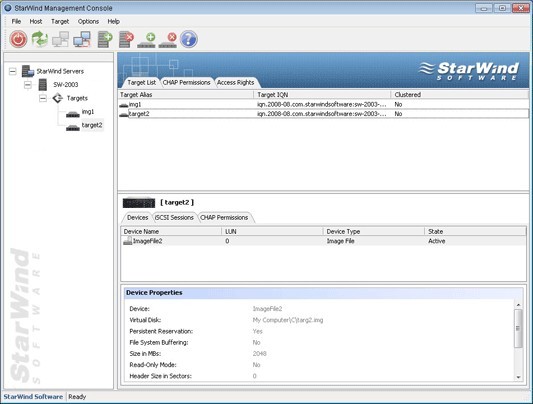Open the File menu
This screenshot has width=533, height=404.
pyautogui.click(x=16, y=21)
